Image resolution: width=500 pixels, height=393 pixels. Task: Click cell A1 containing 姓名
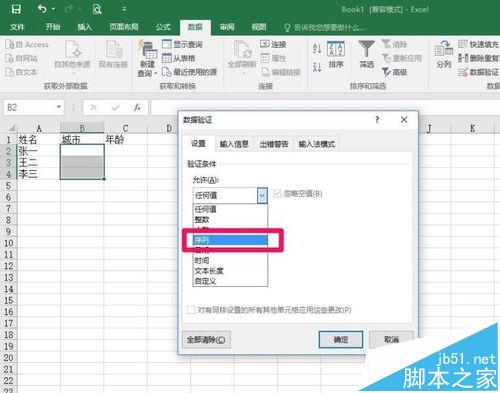(38, 139)
